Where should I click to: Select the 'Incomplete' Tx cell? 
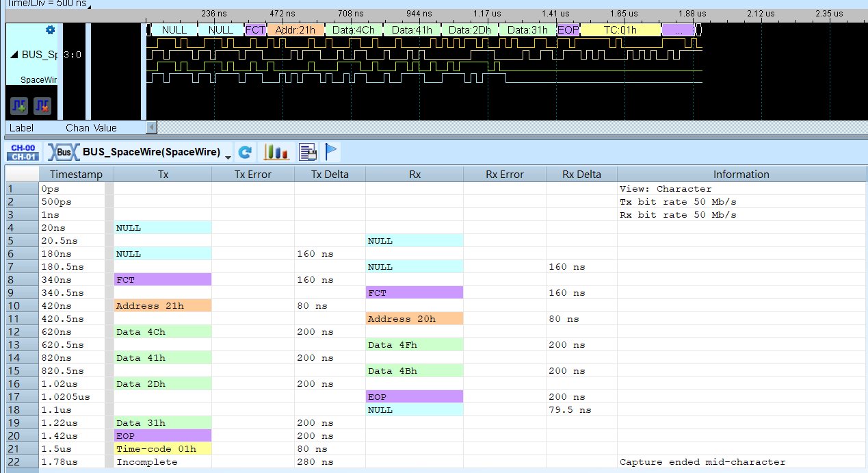coord(163,462)
